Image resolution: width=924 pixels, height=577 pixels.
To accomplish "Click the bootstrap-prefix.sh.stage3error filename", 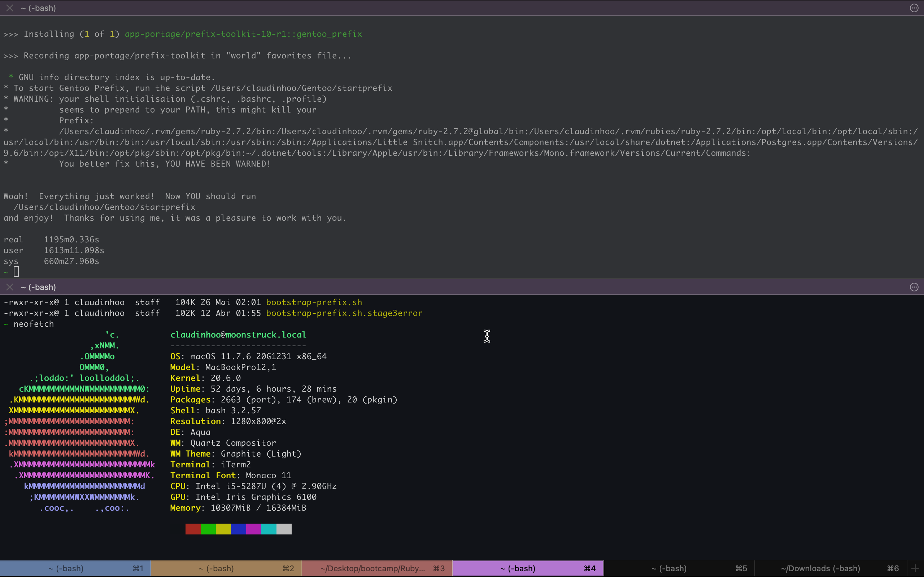I will coord(344,313).
